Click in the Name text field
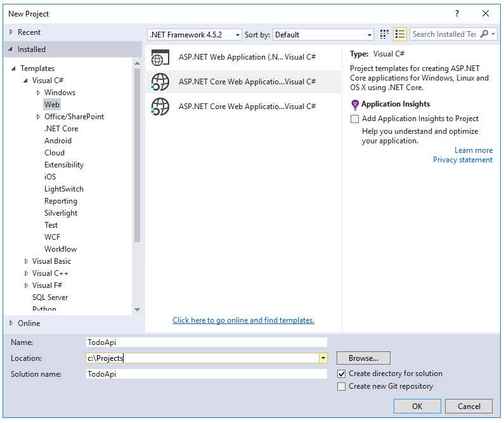 pos(207,342)
